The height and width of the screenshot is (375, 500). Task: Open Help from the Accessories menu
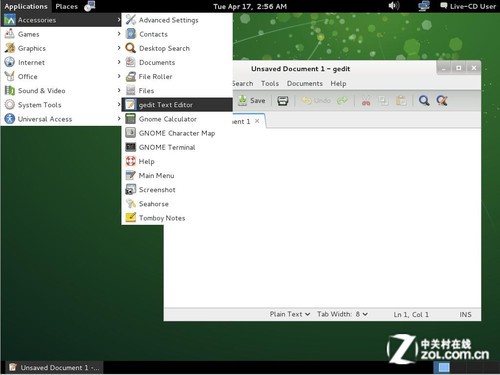tap(177, 161)
